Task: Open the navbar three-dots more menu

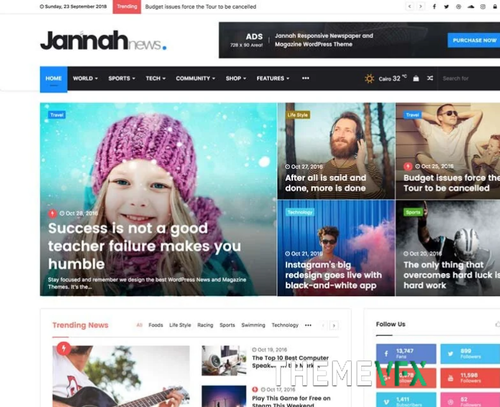Action: (305, 78)
